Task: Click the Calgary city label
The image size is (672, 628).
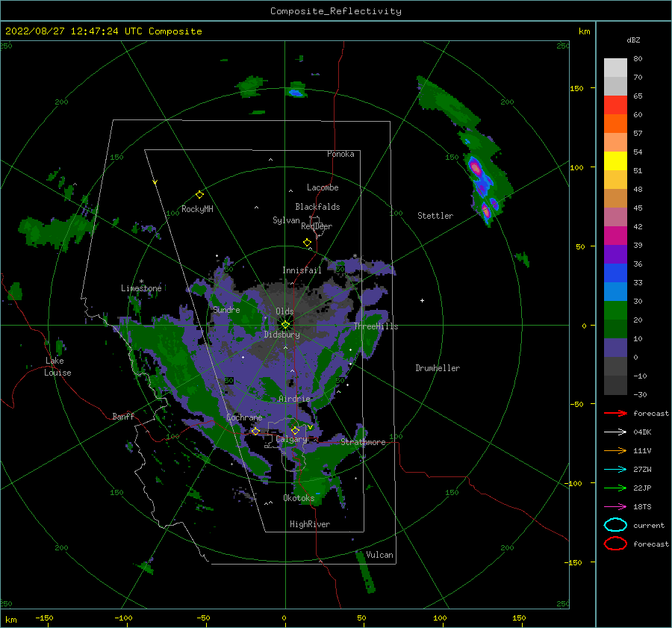Action: tap(291, 439)
